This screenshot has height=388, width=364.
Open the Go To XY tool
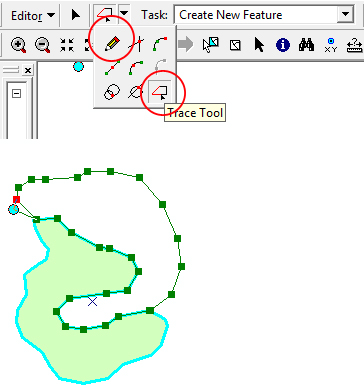[331, 45]
